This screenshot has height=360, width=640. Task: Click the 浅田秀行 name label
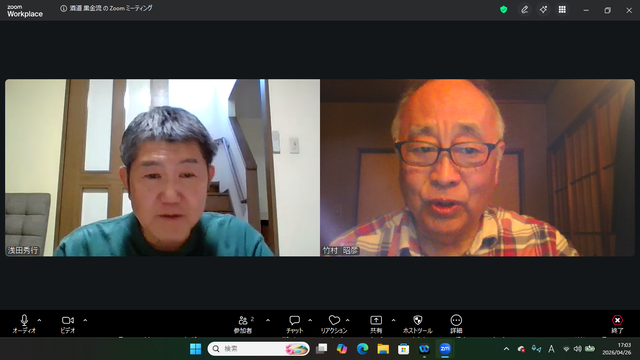(23, 250)
